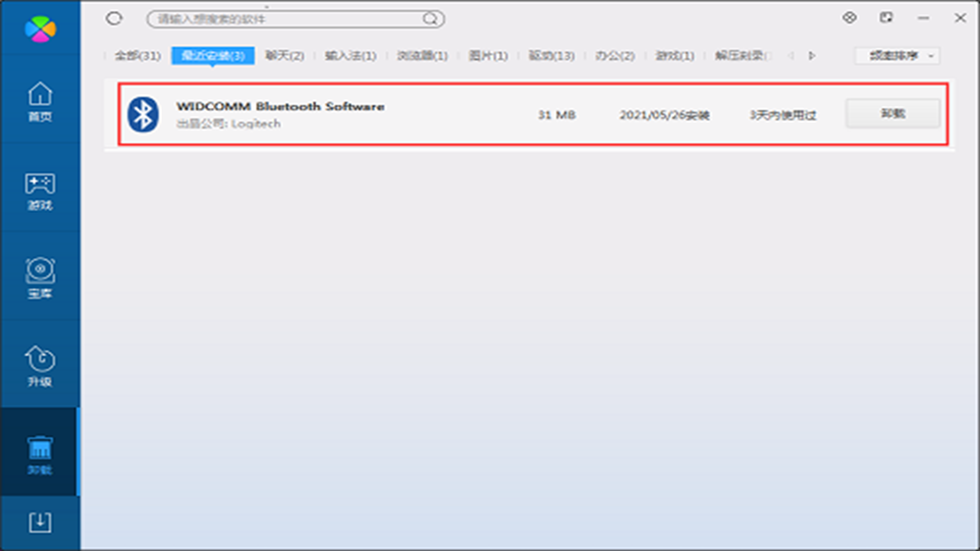Open the software library (宝库) section

pyautogui.click(x=40, y=278)
